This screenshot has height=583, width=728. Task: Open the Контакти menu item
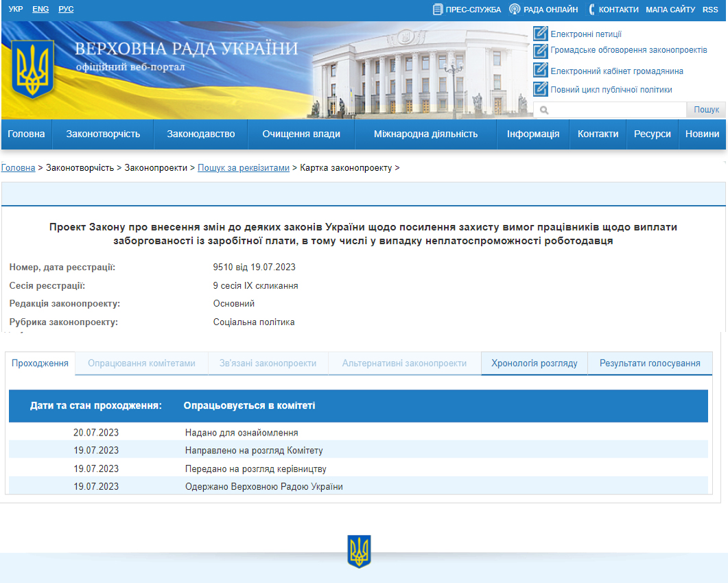598,134
